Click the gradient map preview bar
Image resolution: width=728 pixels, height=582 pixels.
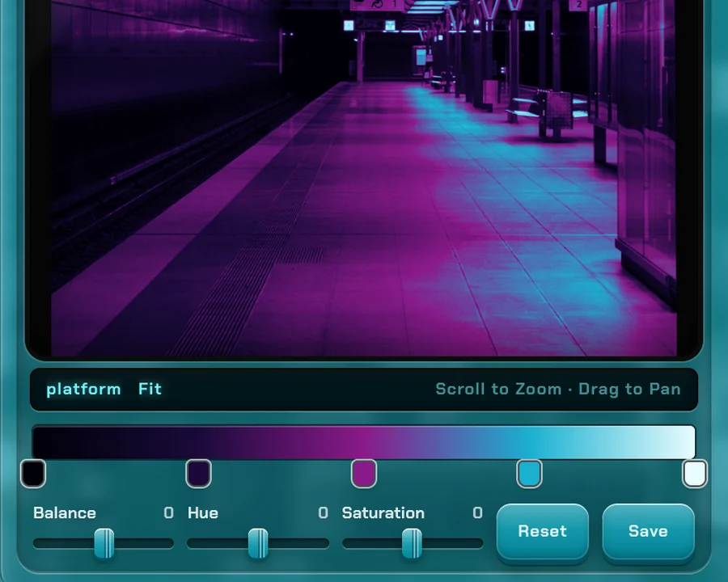tap(364, 441)
